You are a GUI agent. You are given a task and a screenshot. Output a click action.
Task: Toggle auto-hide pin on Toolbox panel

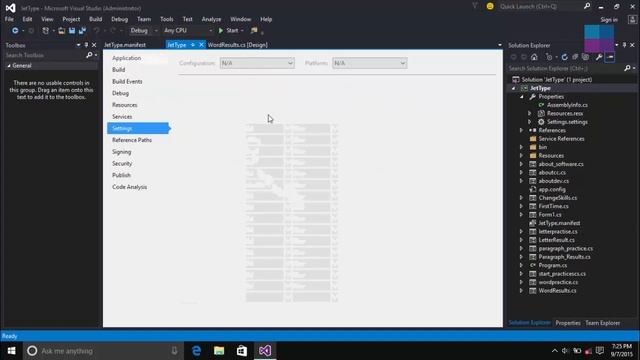(x=86, y=45)
